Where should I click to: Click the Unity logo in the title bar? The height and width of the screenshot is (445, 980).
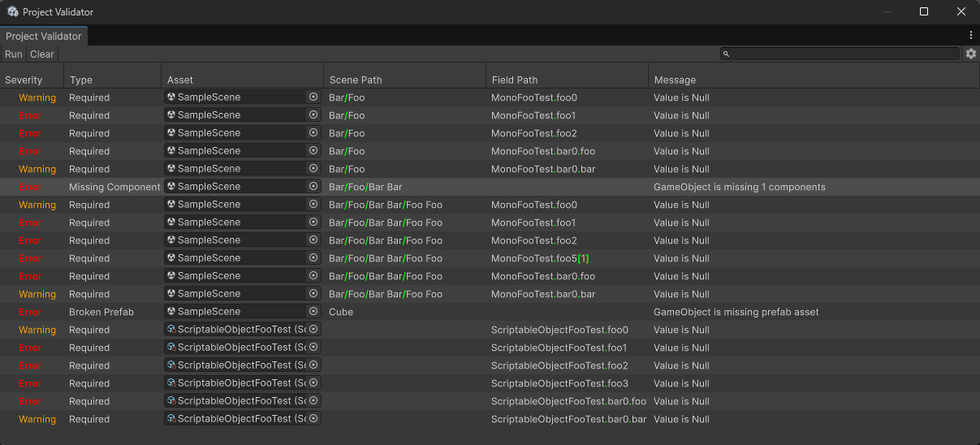(13, 11)
